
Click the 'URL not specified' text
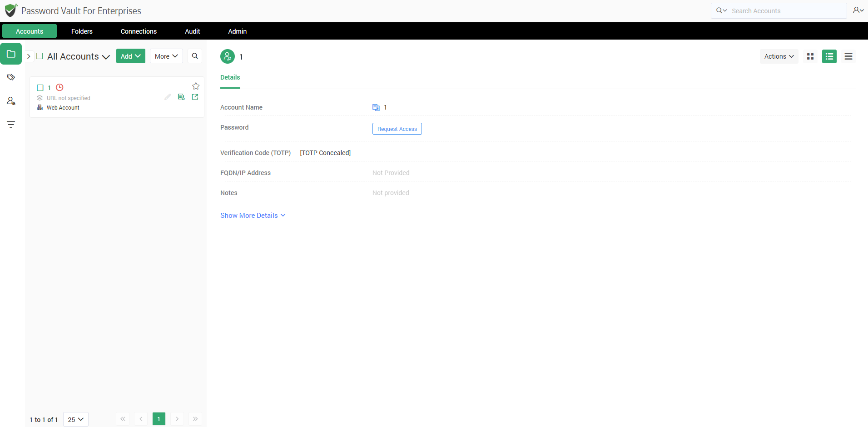click(x=68, y=98)
